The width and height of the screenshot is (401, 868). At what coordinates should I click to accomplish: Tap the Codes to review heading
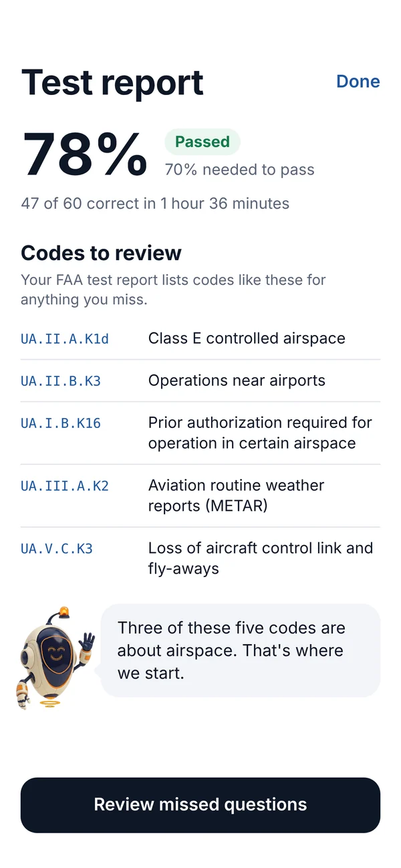pos(101,253)
